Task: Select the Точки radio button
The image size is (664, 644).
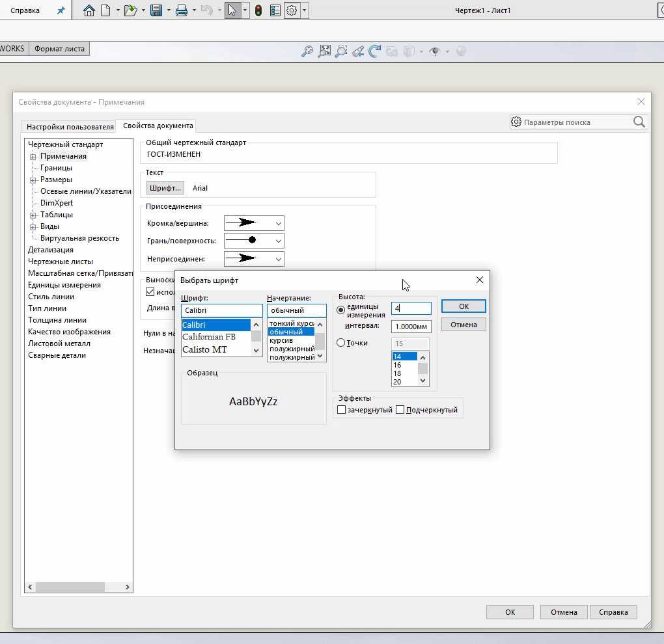Action: pos(341,343)
